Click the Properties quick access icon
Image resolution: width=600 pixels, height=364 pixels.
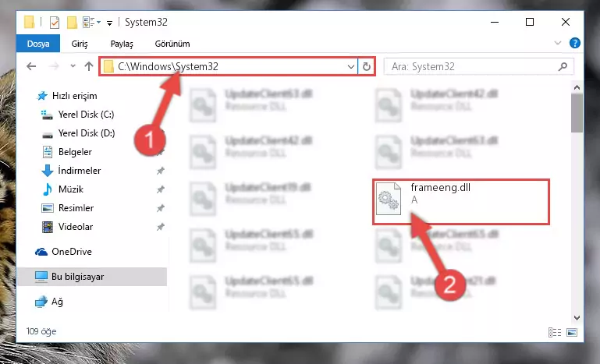tap(55, 23)
